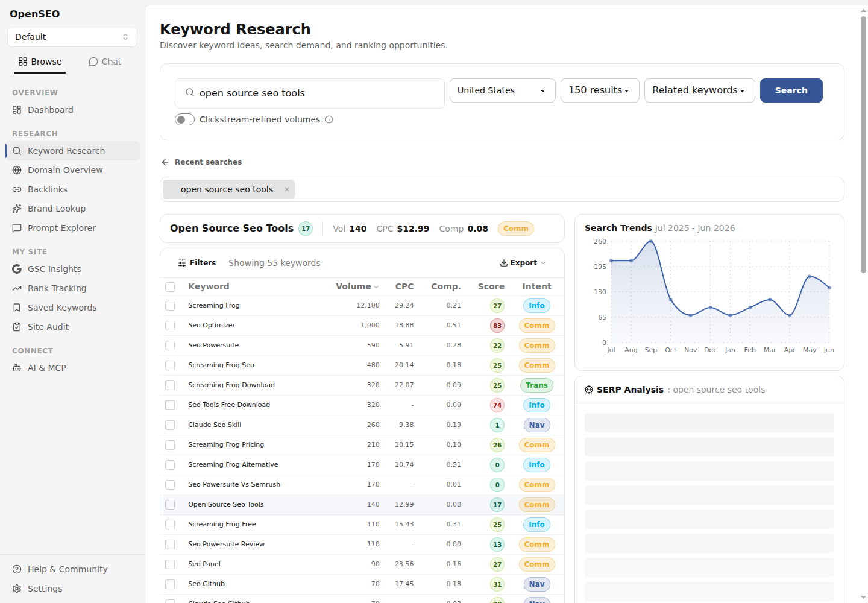This screenshot has height=603, width=868.
Task: Remove the 'open source seo tools' recent search chip
Action: coord(287,189)
